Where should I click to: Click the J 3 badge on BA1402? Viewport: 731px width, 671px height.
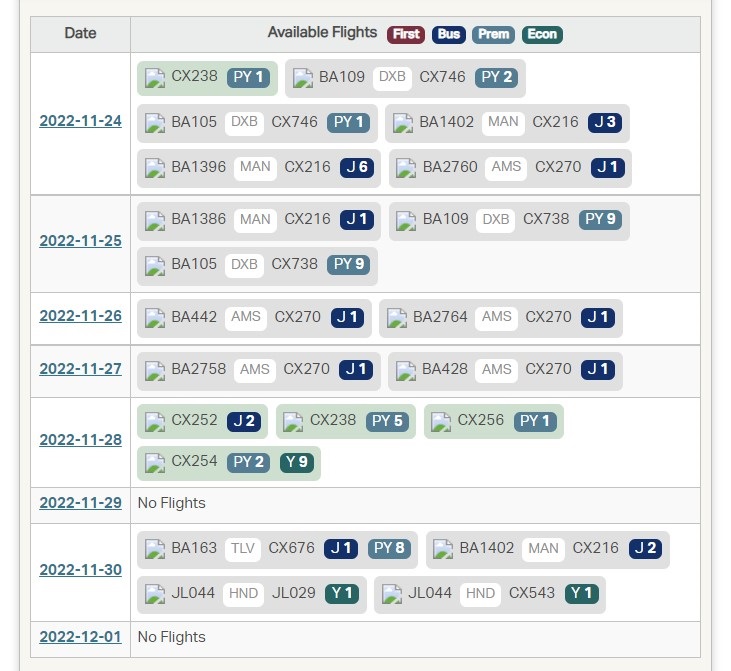tap(605, 123)
